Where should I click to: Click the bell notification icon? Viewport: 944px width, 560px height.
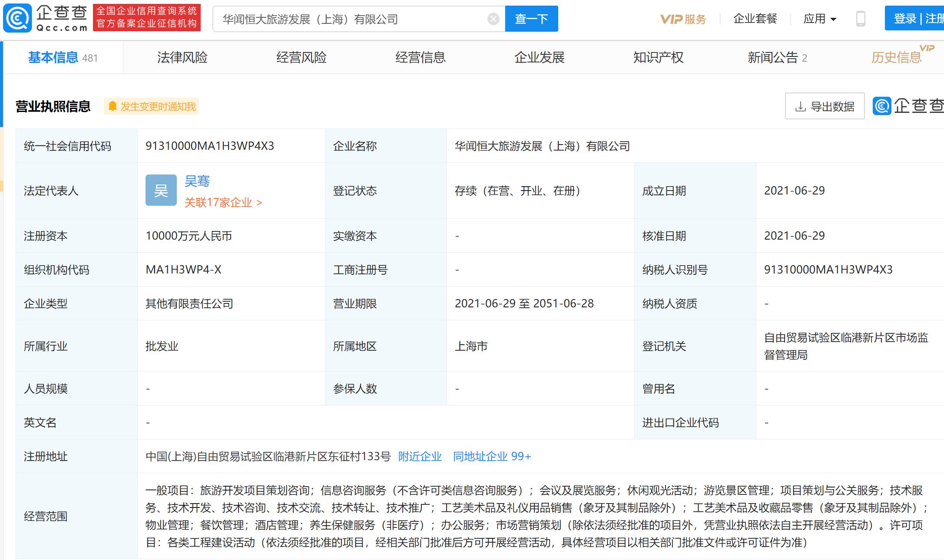[x=113, y=106]
